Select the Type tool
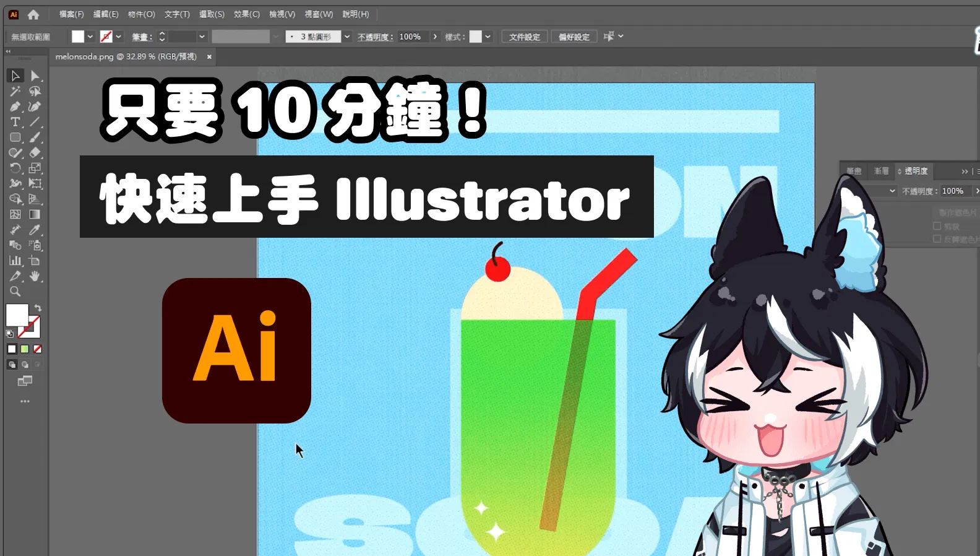980x556 pixels. click(15, 122)
